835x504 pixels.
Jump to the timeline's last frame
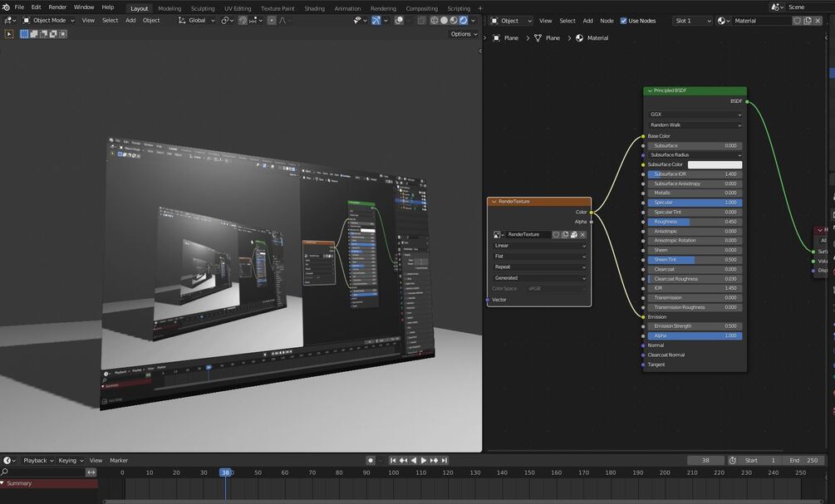tap(445, 460)
